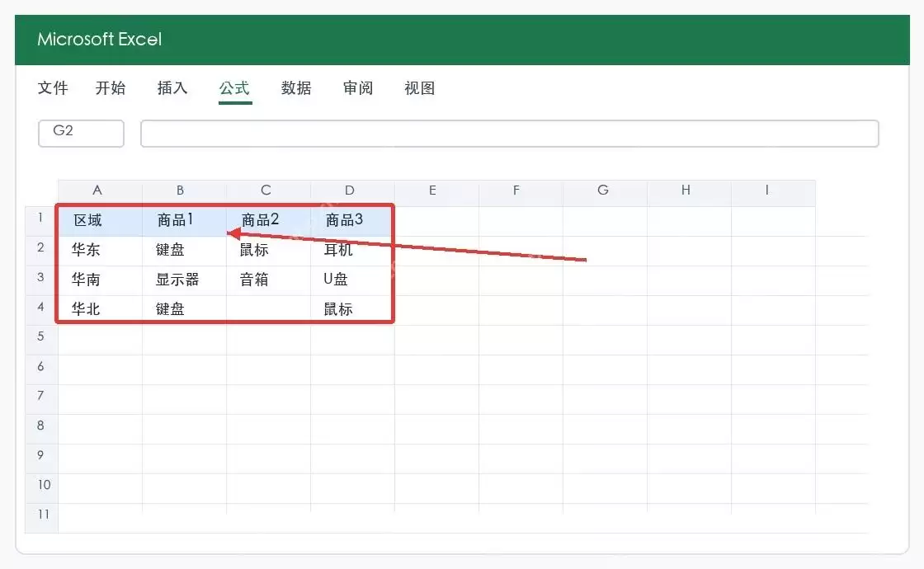Select row 1 header
Image resolution: width=924 pixels, height=569 pixels.
tap(41, 221)
